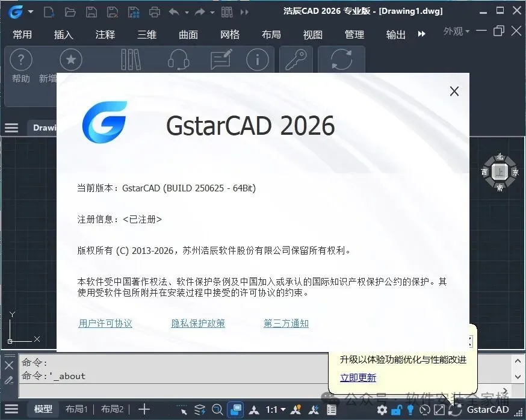Switch to the 管理 ribbon tab

point(354,34)
